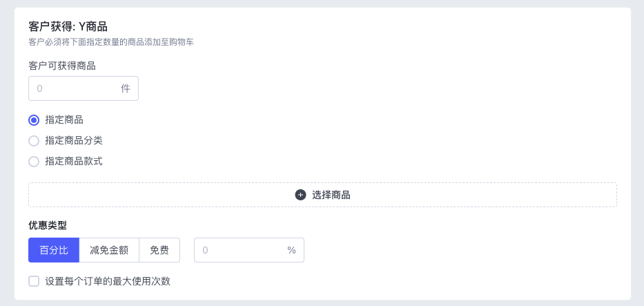Pick the 指定商品款式 radio option
This screenshot has width=644, height=306.
(34, 162)
